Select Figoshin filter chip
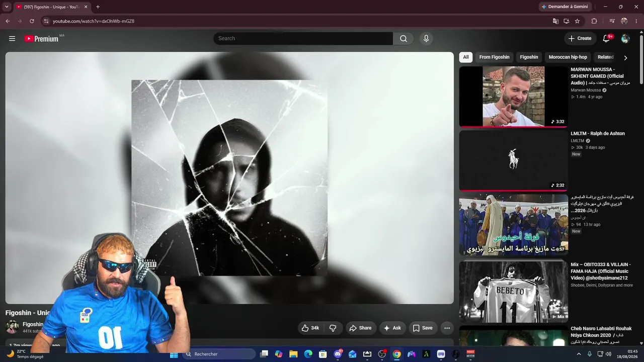Image resolution: width=644 pixels, height=362 pixels. pos(529,57)
